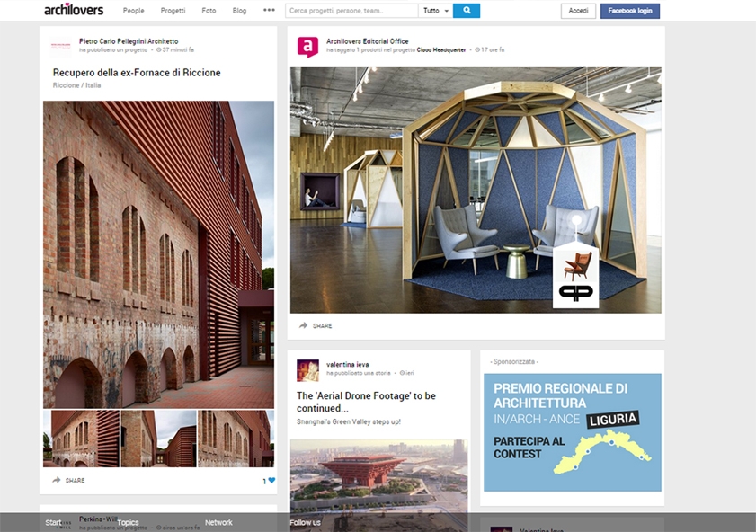The width and height of the screenshot is (756, 532).
Task: Click the archilovers logo
Action: pyautogui.click(x=74, y=10)
